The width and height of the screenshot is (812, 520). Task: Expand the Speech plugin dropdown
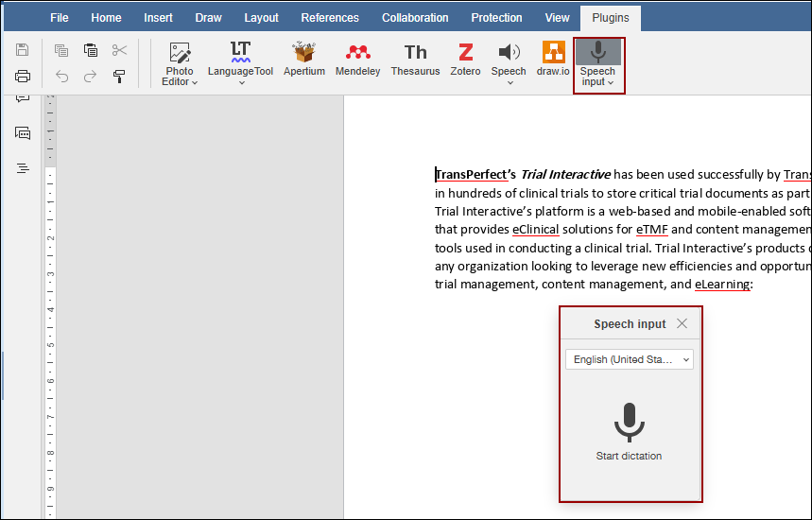pyautogui.click(x=510, y=83)
